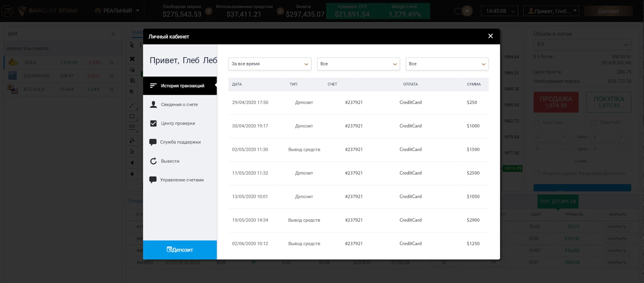
Task: Click the red ПРОДАЖА sell button
Action: pos(556,102)
